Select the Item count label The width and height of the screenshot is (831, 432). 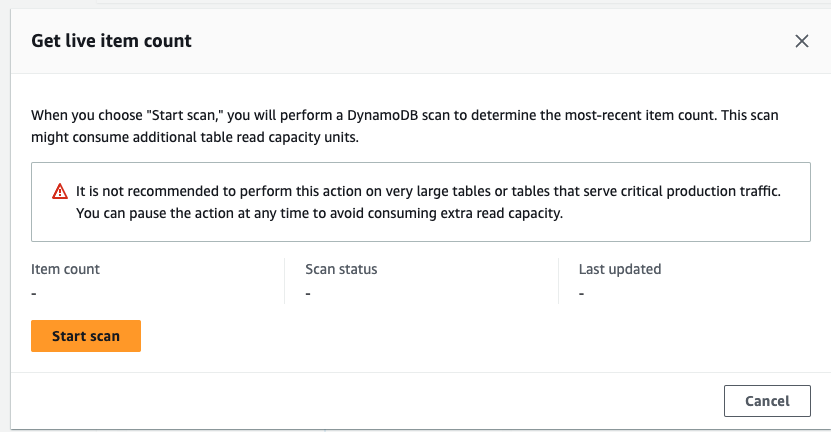[65, 269]
